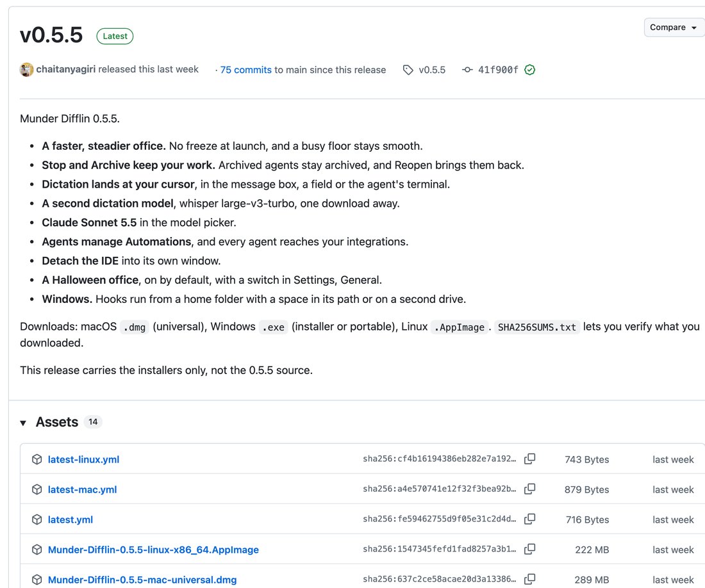Click the .AppImage code label
This screenshot has height=588, width=705.
pyautogui.click(x=459, y=327)
